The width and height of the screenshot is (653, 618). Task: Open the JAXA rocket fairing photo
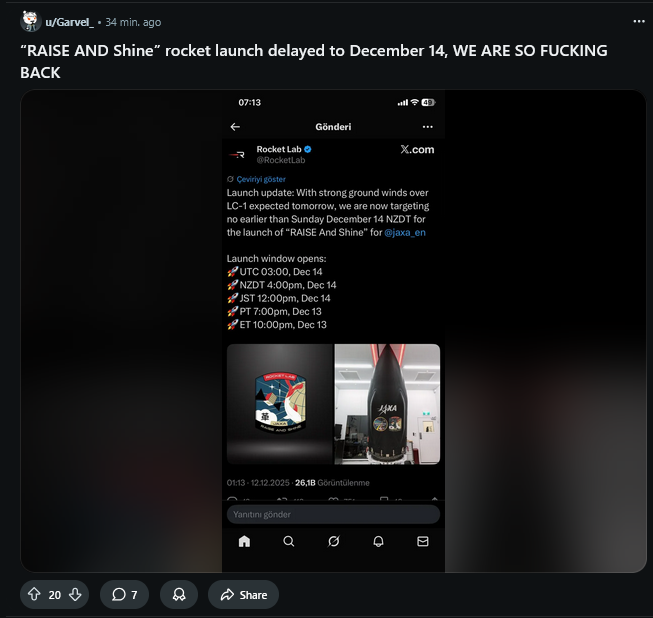coord(387,404)
